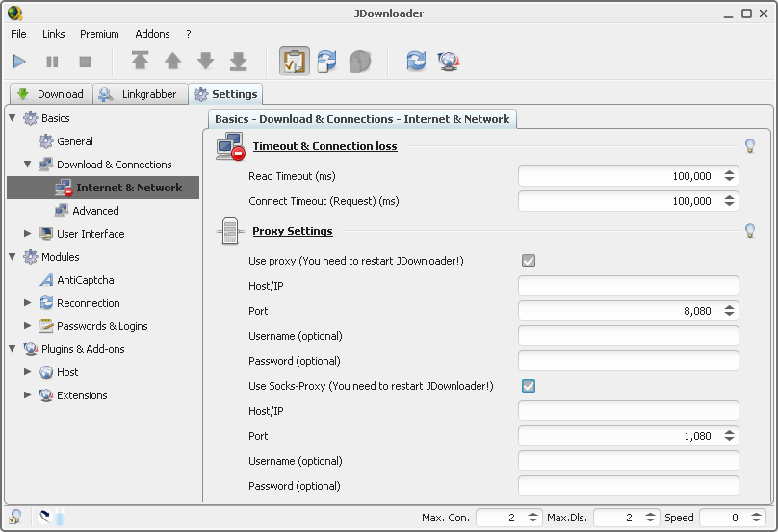
Task: Click the Socks-Proxy Host/IP field
Action: [628, 411]
